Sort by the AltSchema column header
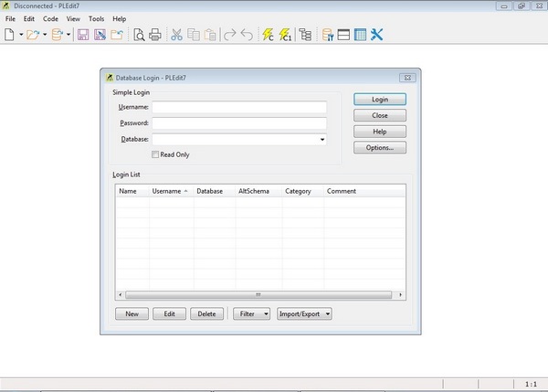This screenshot has height=392, width=548. (258, 191)
